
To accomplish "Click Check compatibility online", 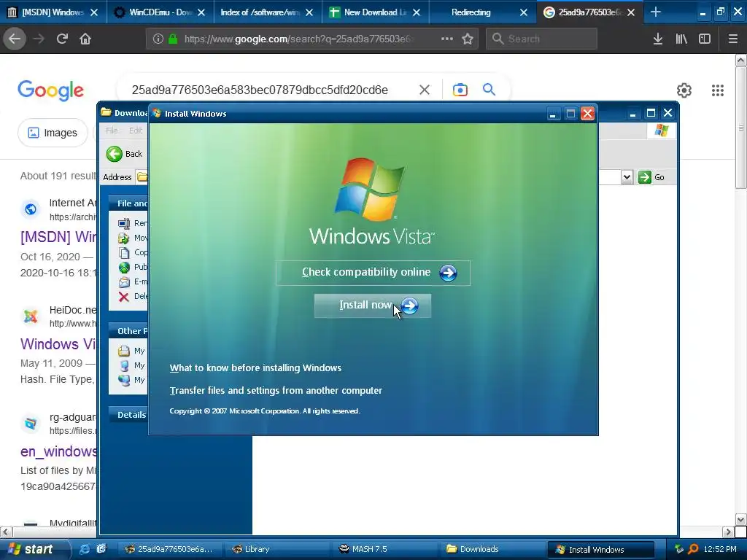I will [x=373, y=273].
